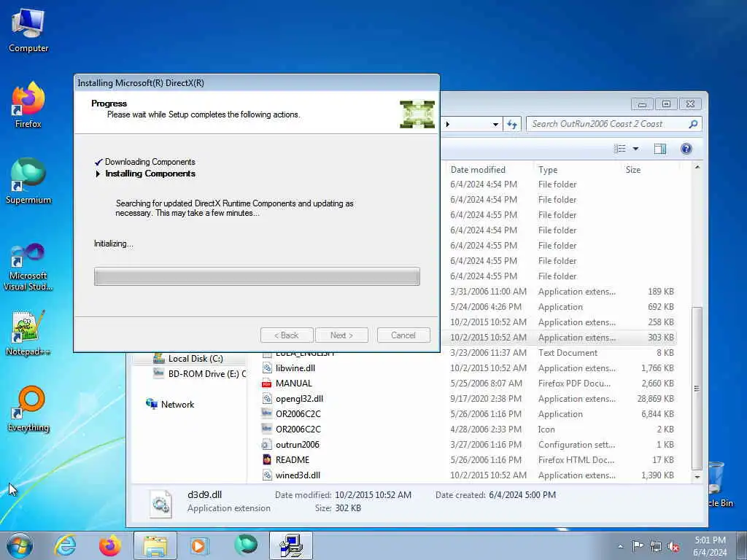
Task: Open the Firefox desktop shortcut
Action: [x=28, y=105]
